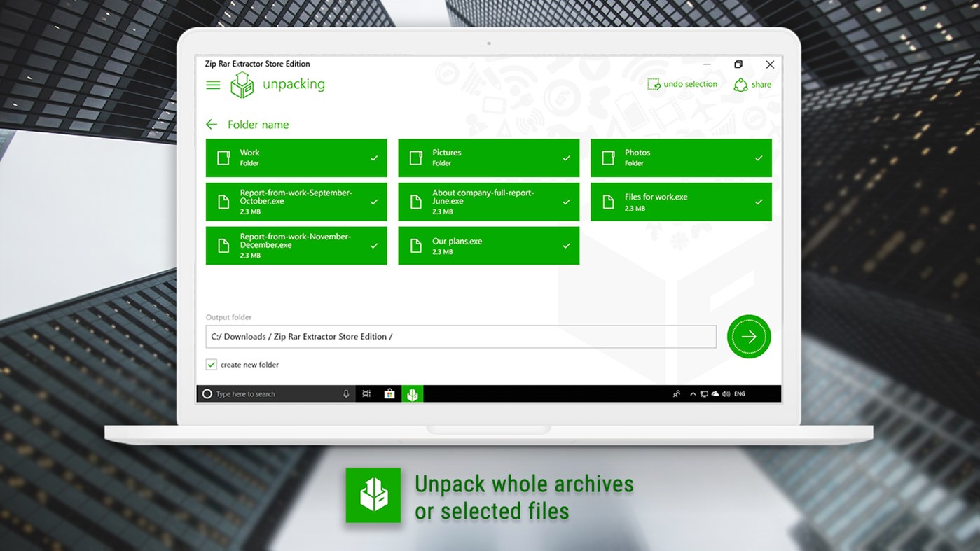Screen dimensions: 980x551
Task: Deselect the checkmark on the Work tile
Action: 373,158
